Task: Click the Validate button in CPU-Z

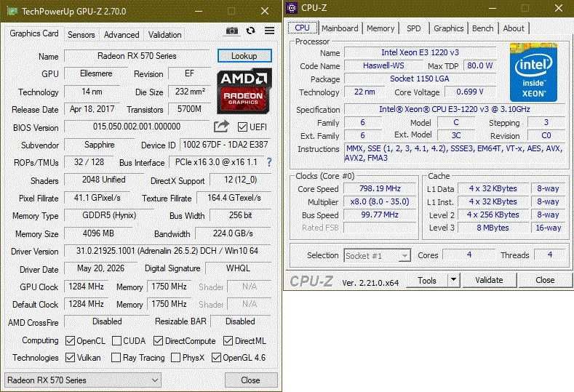Action: click(x=489, y=280)
